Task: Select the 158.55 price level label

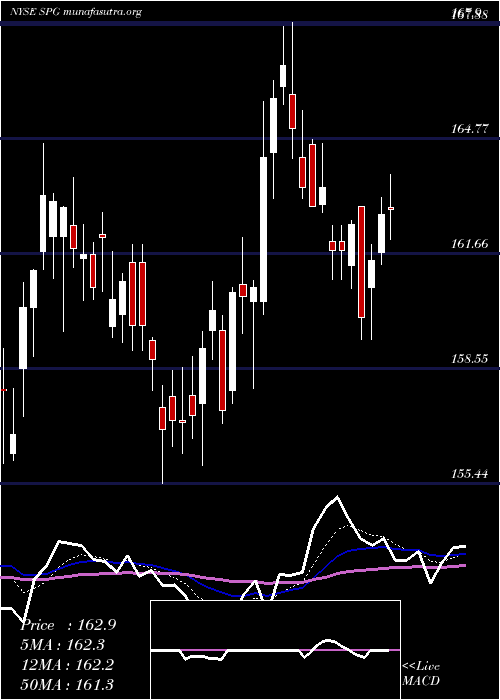Action: [470, 359]
